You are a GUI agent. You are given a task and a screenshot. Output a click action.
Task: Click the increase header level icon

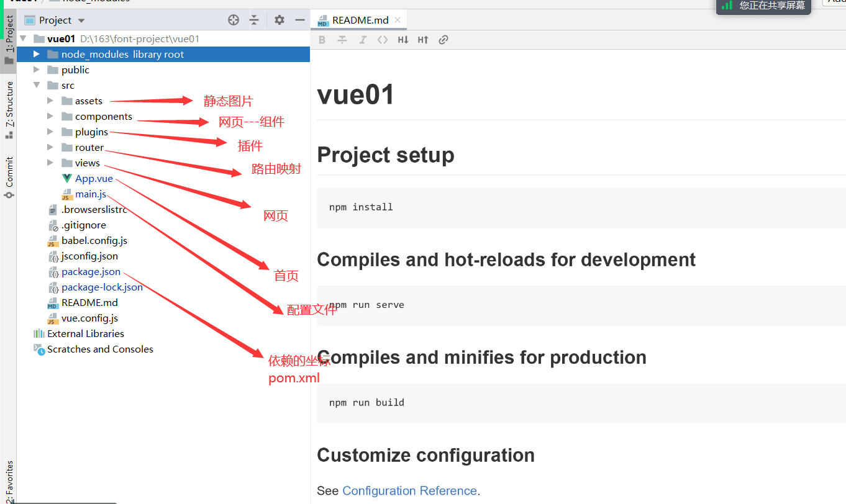(x=423, y=40)
